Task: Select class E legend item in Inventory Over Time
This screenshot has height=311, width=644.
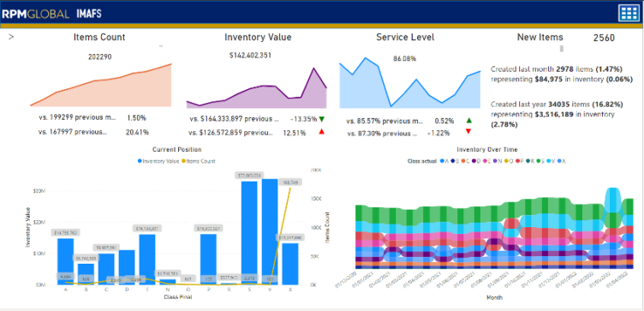Action: pyautogui.click(x=486, y=161)
